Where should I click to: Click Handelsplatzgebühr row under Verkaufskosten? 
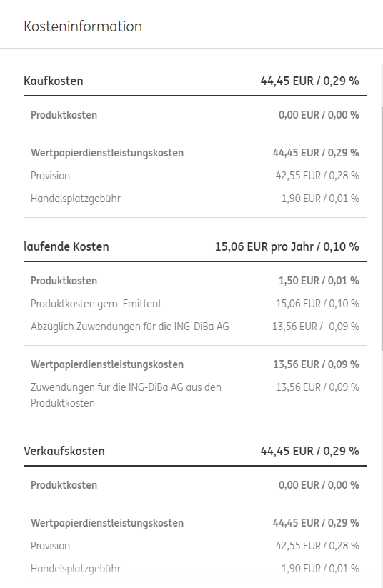194,569
